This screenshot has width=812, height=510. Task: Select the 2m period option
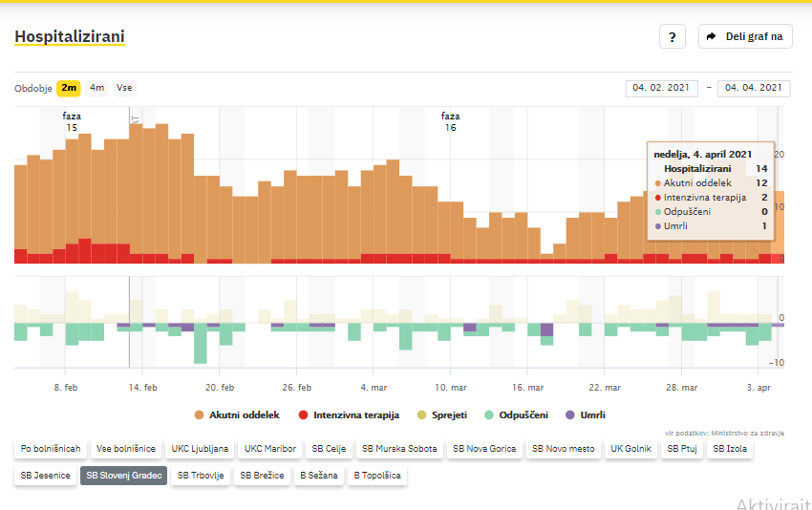point(69,88)
